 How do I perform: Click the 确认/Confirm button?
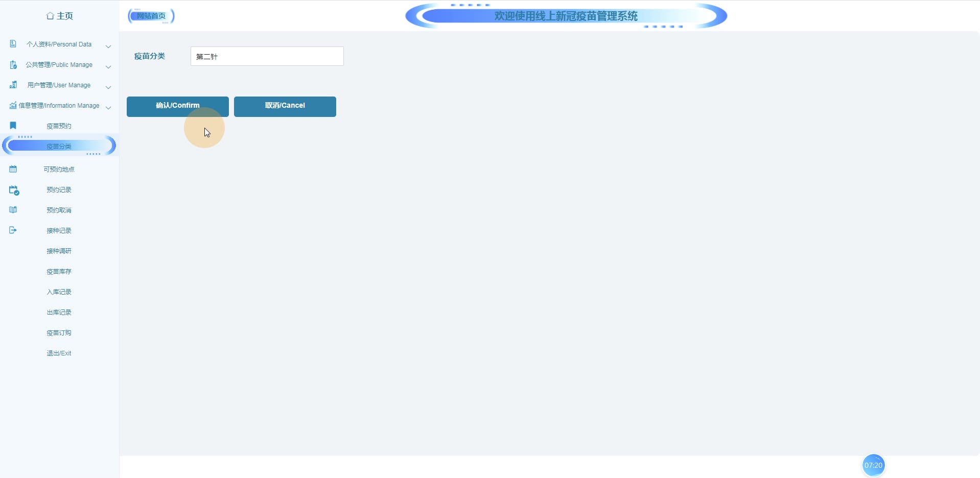178,106
